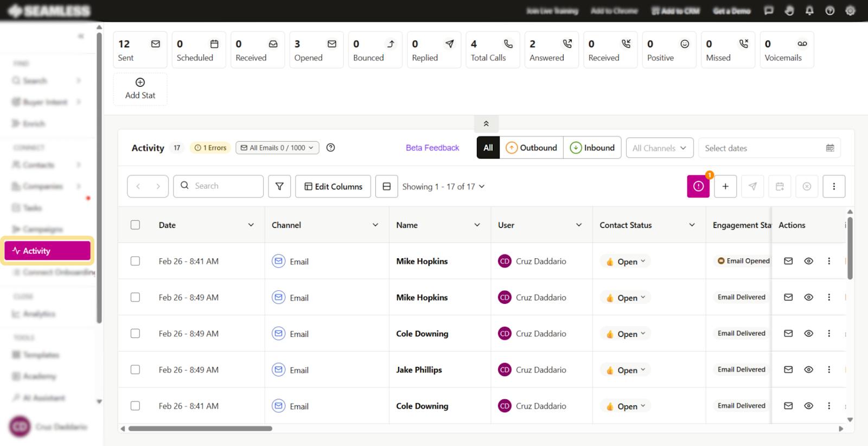This screenshot has width=868, height=446.
Task: Check the Cole Downing 8:41 AM row checkbox
Action: pyautogui.click(x=135, y=406)
